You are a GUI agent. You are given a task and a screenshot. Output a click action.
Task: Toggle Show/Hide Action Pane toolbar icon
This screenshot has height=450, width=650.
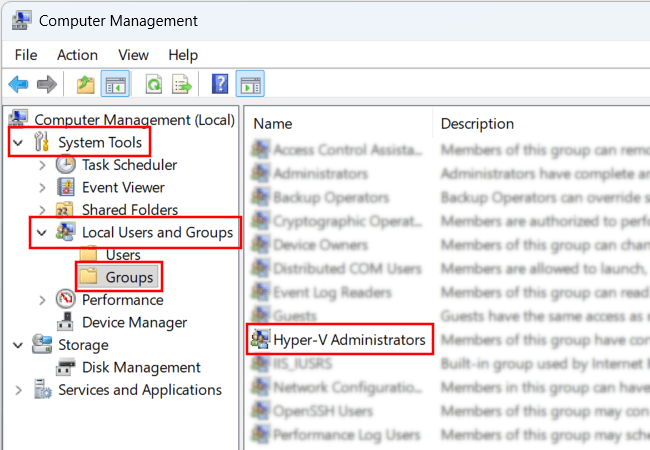[x=250, y=84]
